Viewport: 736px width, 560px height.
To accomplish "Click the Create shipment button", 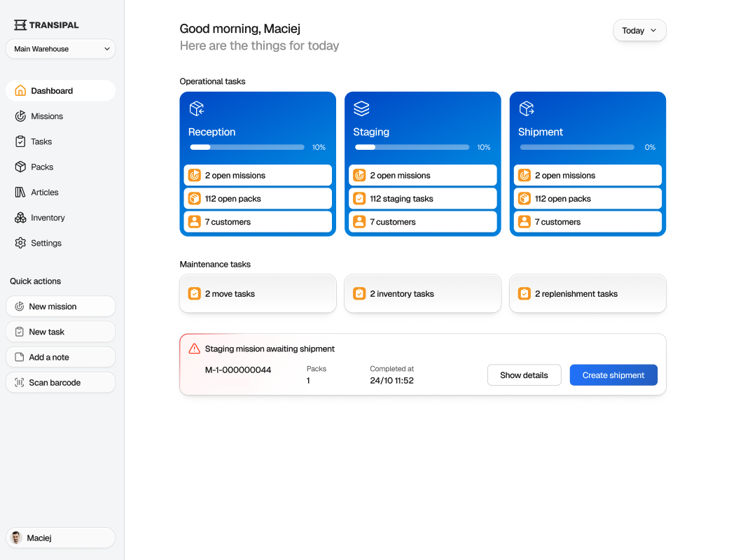I will click(x=613, y=374).
